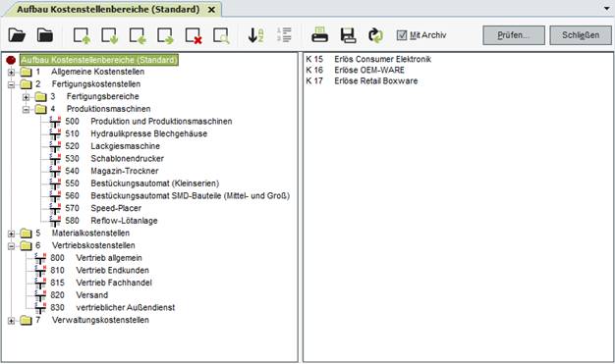Click the refresh arrows icon
Image resolution: width=615 pixels, height=364 pixels.
pyautogui.click(x=375, y=35)
